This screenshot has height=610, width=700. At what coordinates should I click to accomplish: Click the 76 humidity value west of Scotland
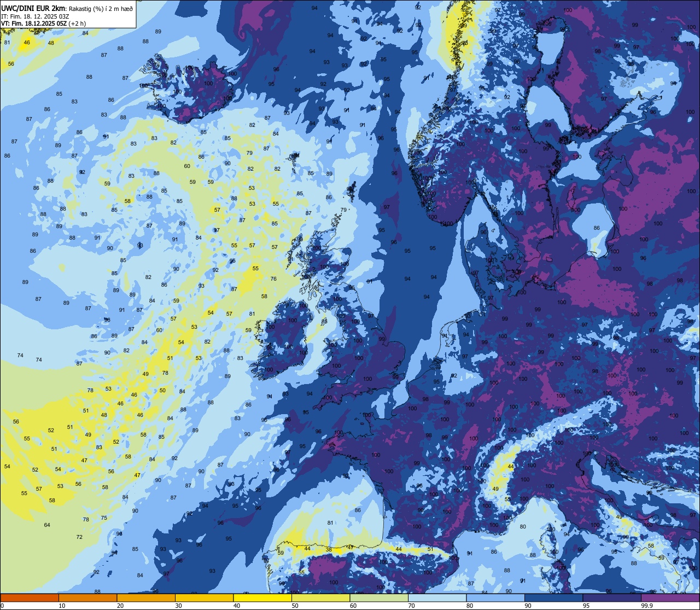(x=273, y=279)
